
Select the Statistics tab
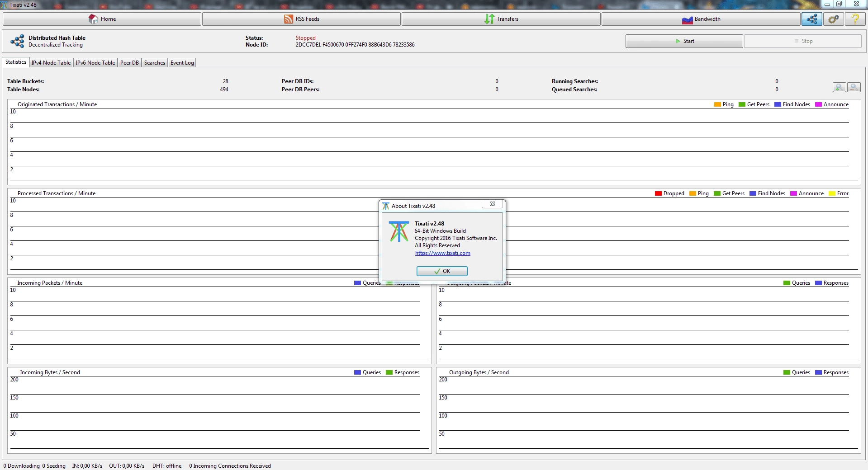click(16, 62)
